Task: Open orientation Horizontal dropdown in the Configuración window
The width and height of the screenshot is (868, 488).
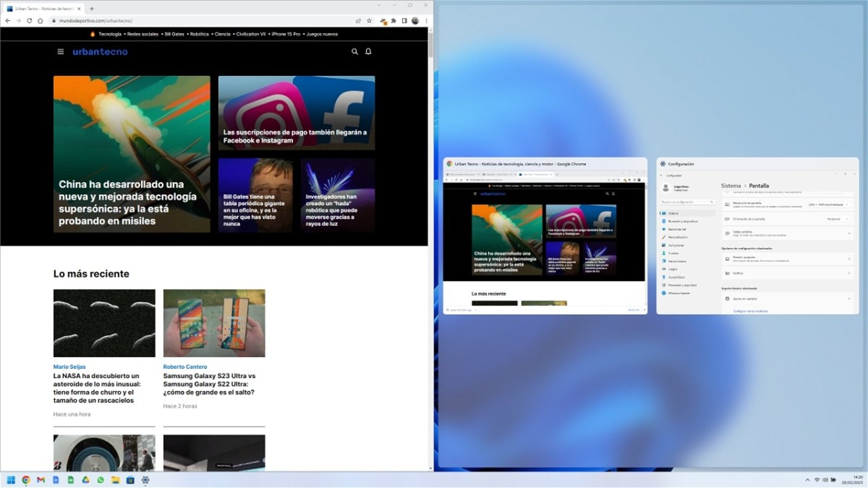Action: [838, 219]
